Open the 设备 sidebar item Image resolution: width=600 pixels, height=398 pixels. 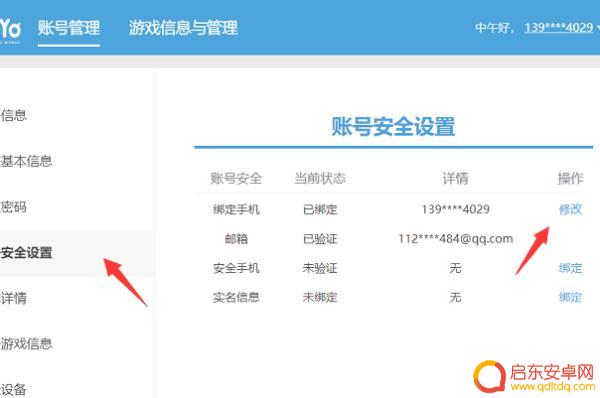(x=13, y=390)
